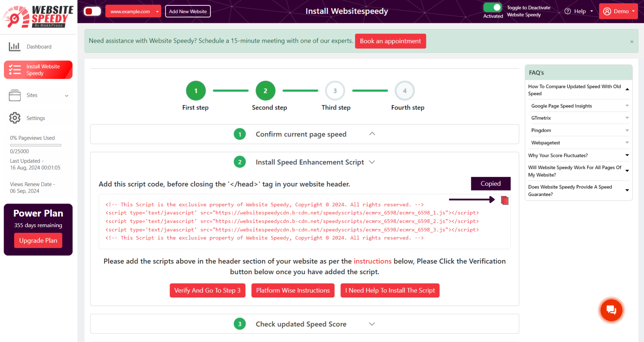Screen dimensions: 644x342
Task: Open the Demo account dropdown
Action: pyautogui.click(x=619, y=11)
